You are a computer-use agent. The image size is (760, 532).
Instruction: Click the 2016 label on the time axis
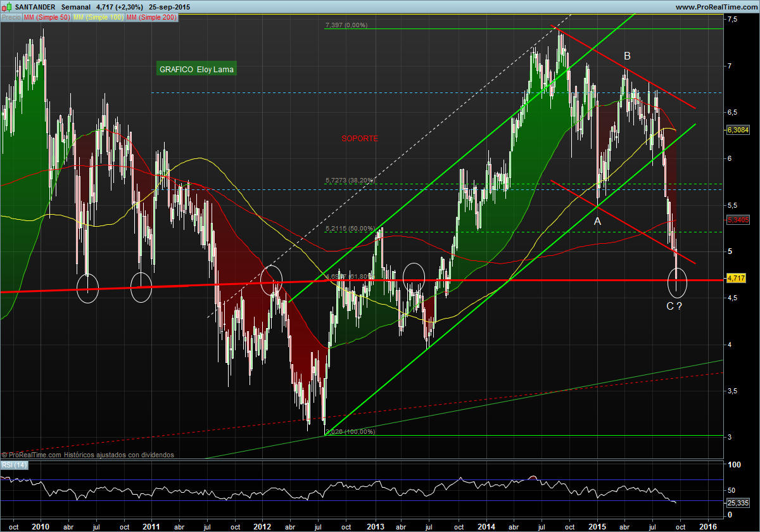708,526
